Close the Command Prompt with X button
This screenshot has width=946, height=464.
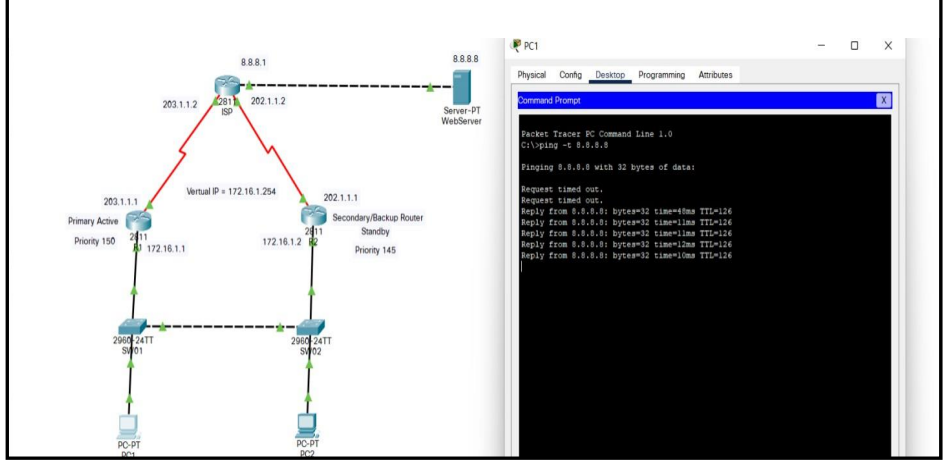click(883, 101)
